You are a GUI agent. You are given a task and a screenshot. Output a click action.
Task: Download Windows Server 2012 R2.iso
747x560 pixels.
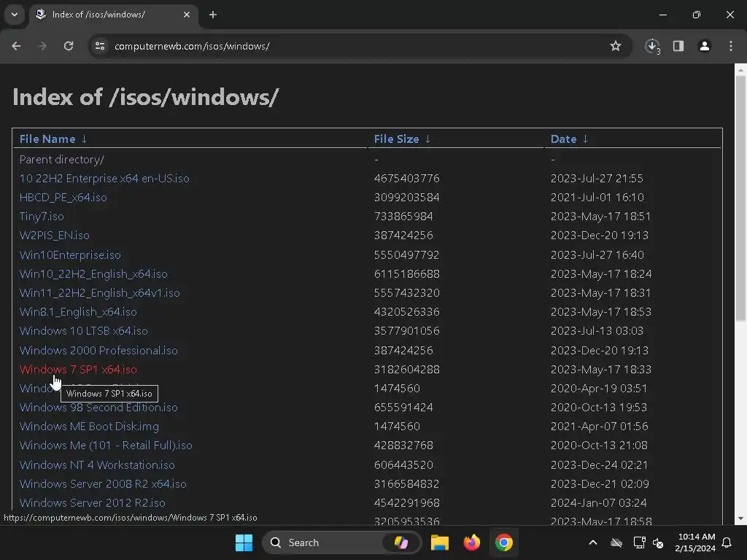click(93, 503)
